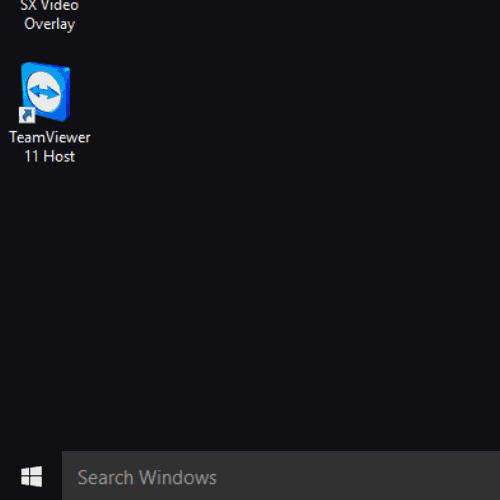Select the SX Video Overlay shortcut label
This screenshot has height=500, width=500.
coord(50,15)
